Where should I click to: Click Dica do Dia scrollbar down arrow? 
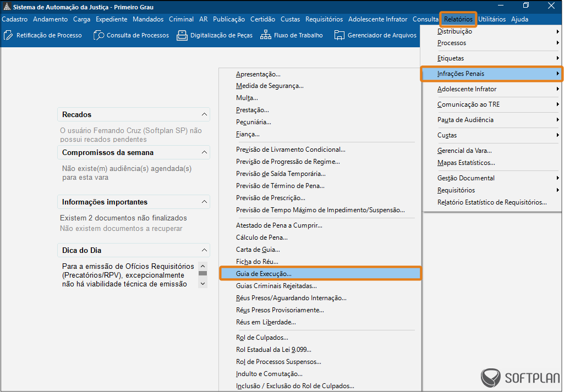tap(203, 284)
